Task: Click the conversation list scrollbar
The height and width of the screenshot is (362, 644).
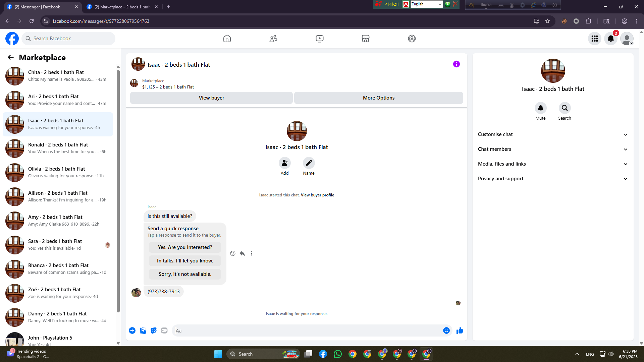Action: coord(118,191)
